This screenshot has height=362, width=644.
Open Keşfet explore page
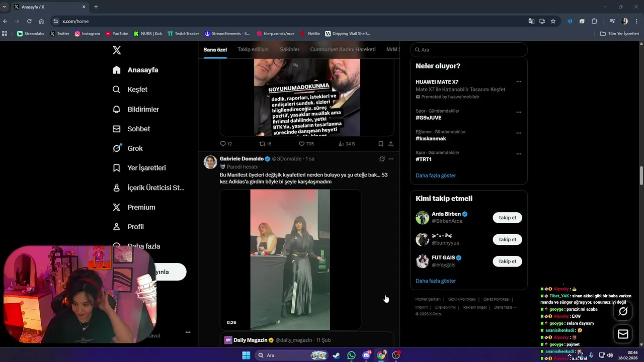(130, 89)
